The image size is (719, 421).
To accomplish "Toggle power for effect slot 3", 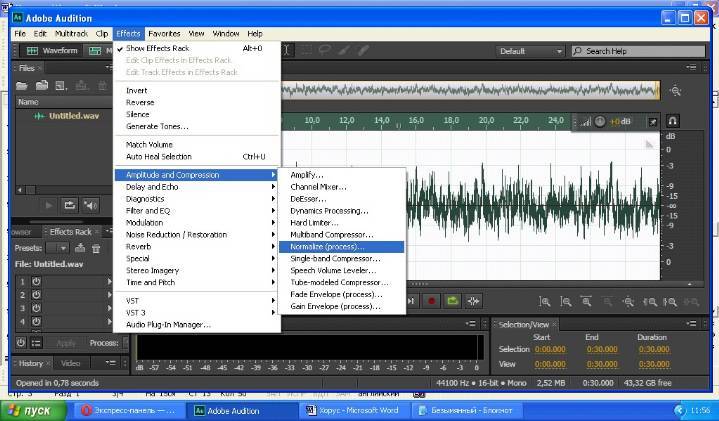I will [x=36, y=308].
